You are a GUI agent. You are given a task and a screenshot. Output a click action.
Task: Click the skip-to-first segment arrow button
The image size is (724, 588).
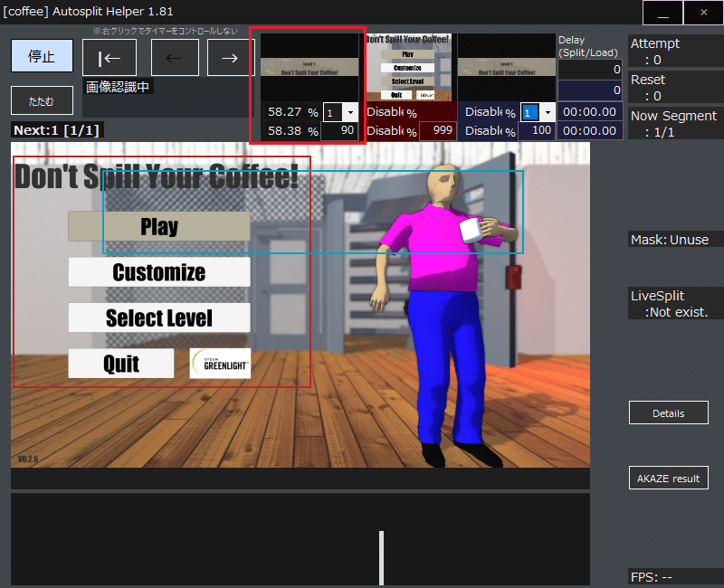[x=110, y=58]
